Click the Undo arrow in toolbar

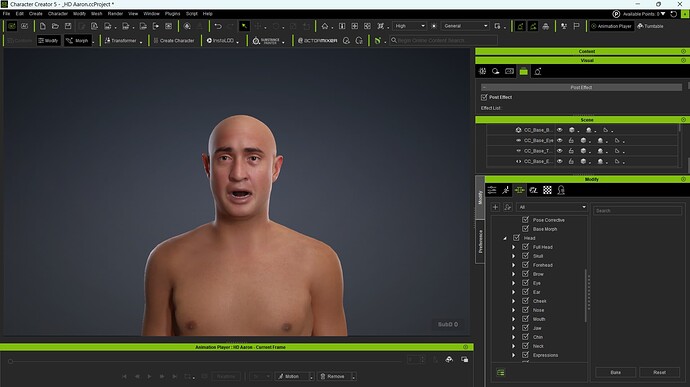tap(218, 26)
